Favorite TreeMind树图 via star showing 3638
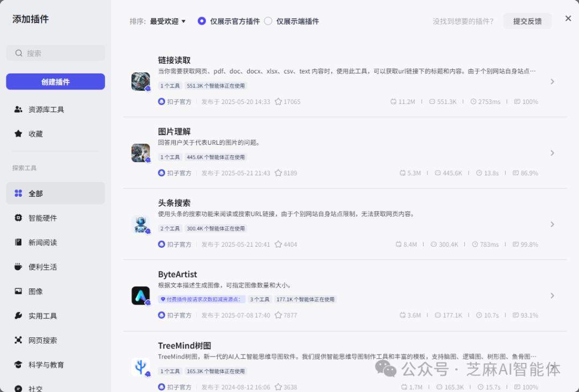 pos(278,387)
